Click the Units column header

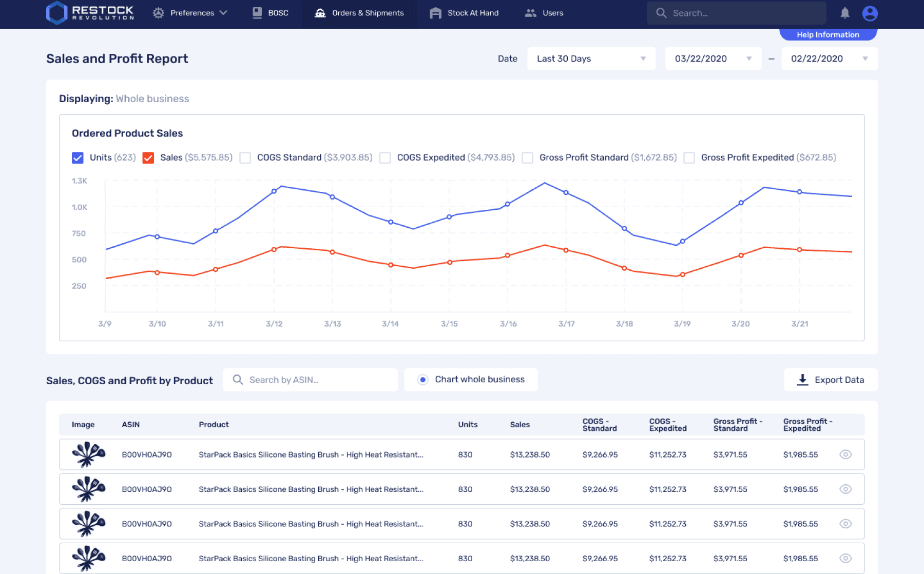(468, 425)
